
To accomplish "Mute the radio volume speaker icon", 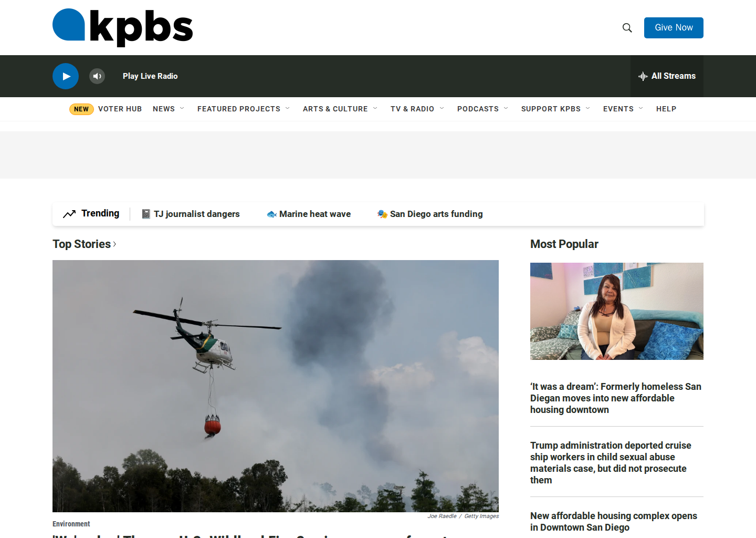I will coord(97,76).
